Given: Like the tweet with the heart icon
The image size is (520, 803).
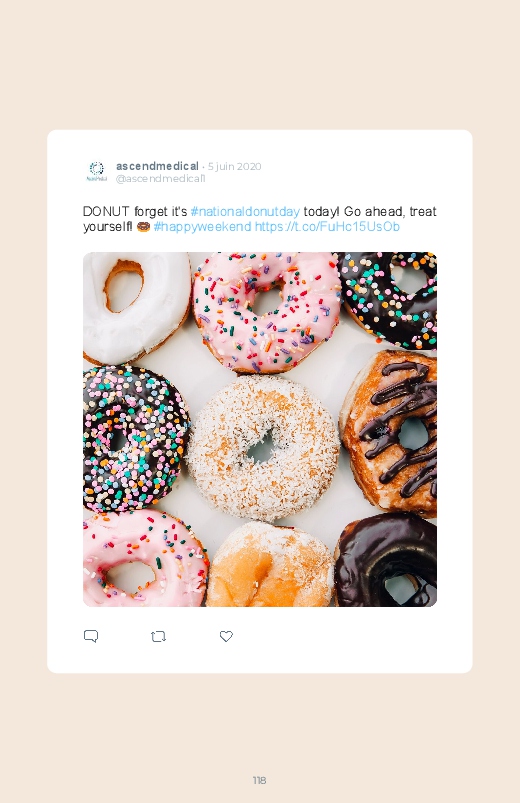Looking at the screenshot, I should 226,636.
